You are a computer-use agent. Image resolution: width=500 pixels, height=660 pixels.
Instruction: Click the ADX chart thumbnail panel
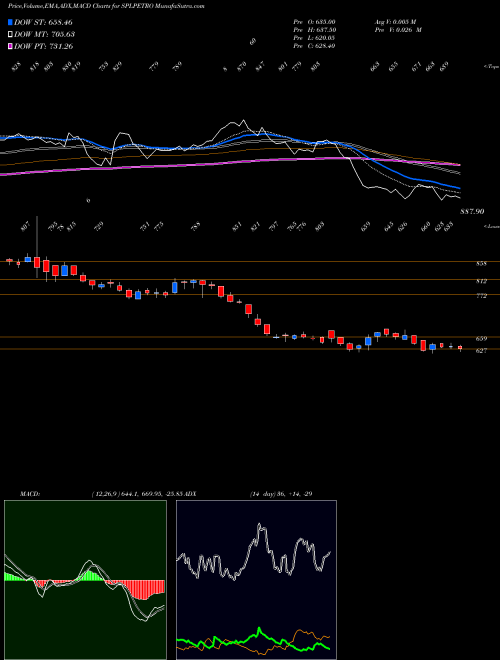[x=256, y=580]
